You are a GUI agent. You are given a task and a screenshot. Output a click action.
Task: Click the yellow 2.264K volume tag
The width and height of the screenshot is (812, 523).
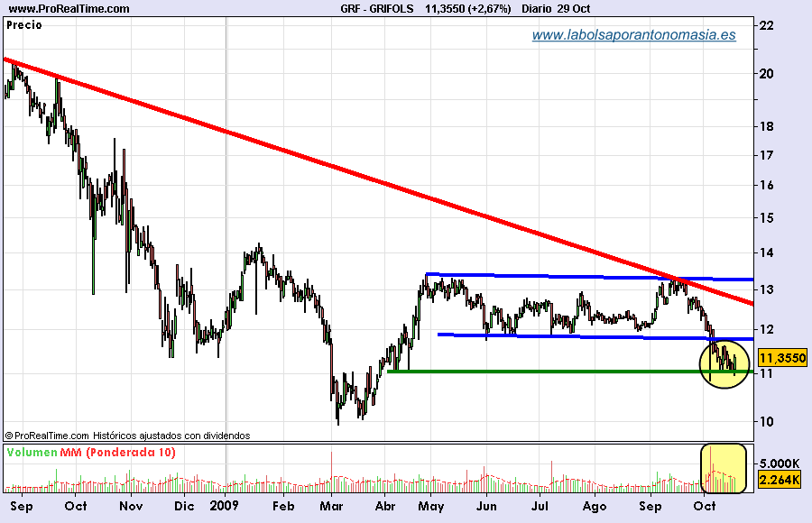pos(780,480)
